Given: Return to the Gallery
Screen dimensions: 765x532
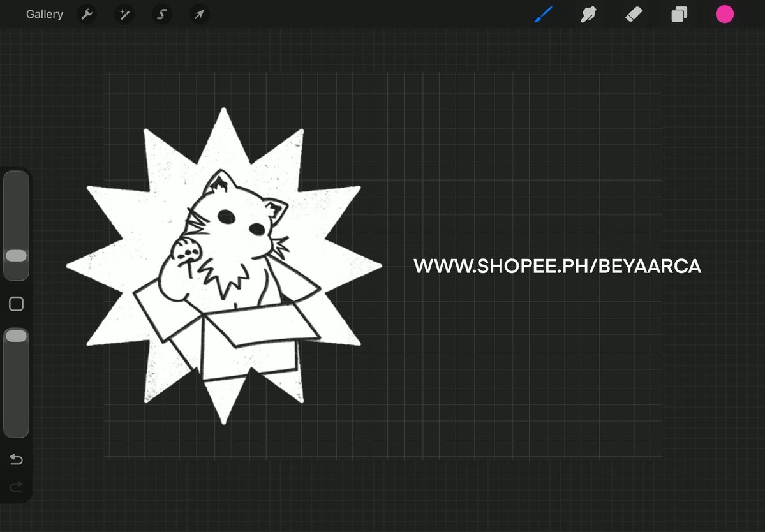Looking at the screenshot, I should click(45, 14).
